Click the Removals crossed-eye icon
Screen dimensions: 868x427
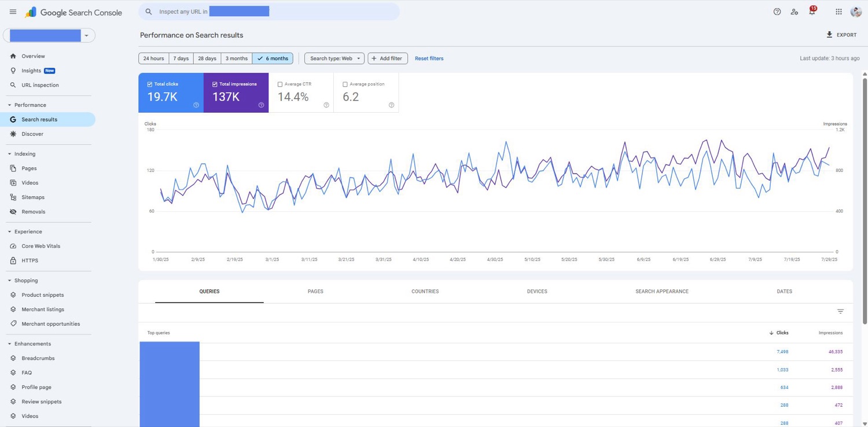click(13, 212)
